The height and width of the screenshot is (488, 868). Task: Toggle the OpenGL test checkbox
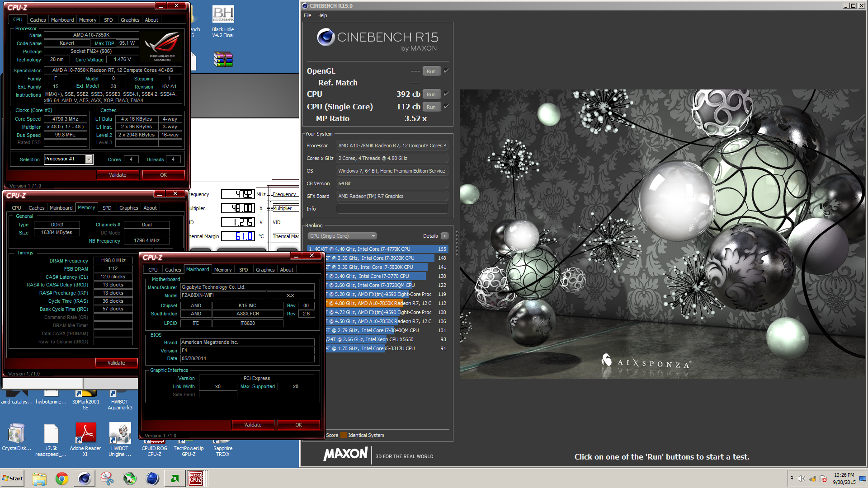446,71
